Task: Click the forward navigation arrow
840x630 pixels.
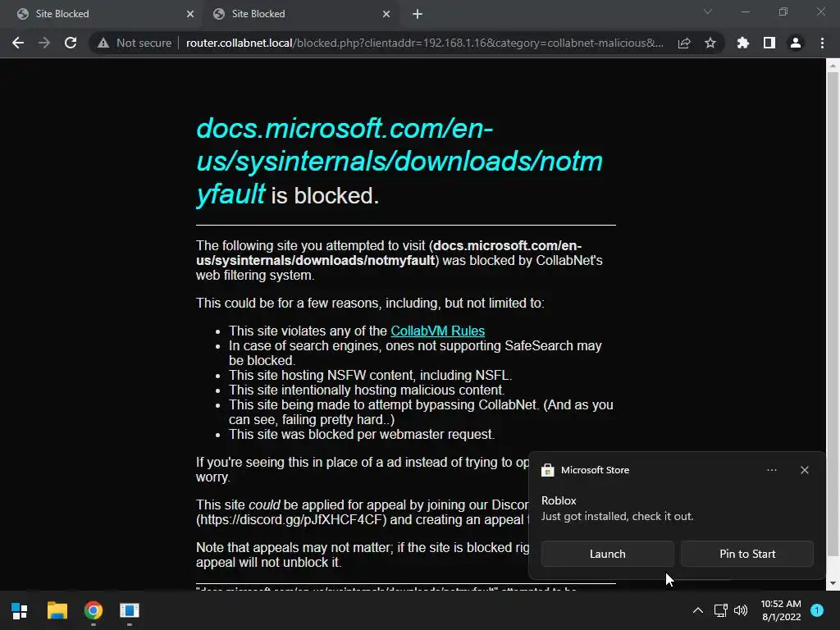Action: (44, 43)
